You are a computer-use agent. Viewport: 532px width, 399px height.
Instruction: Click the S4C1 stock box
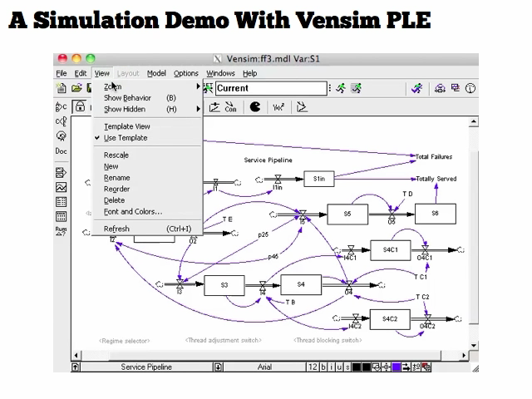click(x=391, y=250)
